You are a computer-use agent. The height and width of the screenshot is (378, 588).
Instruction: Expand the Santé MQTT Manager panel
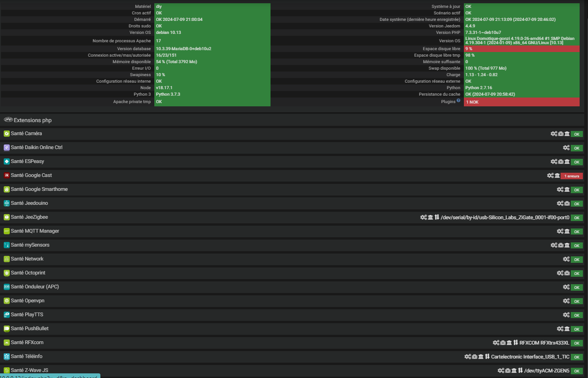click(x=293, y=231)
